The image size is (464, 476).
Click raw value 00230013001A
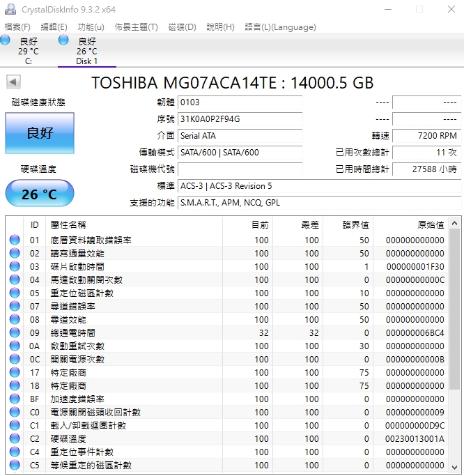[x=415, y=438]
